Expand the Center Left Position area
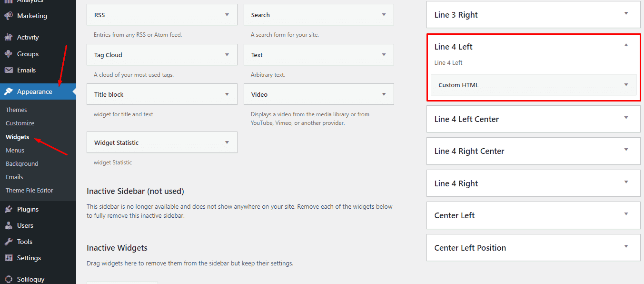 [626, 246]
